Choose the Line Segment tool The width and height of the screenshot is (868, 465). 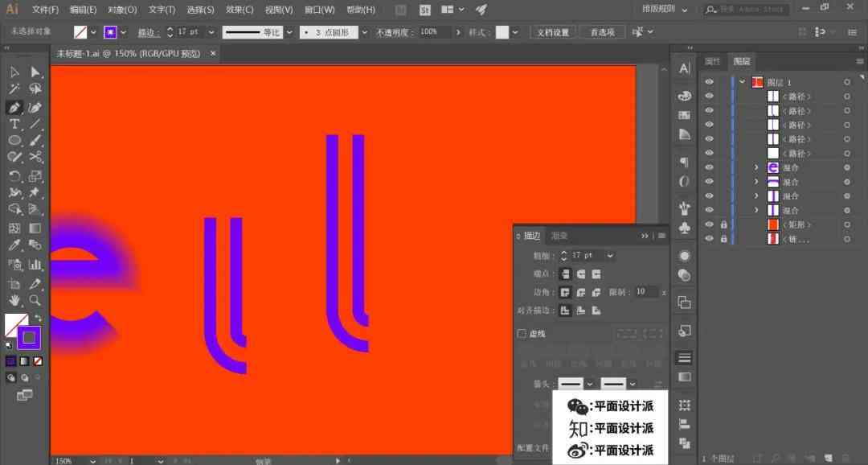[35, 124]
